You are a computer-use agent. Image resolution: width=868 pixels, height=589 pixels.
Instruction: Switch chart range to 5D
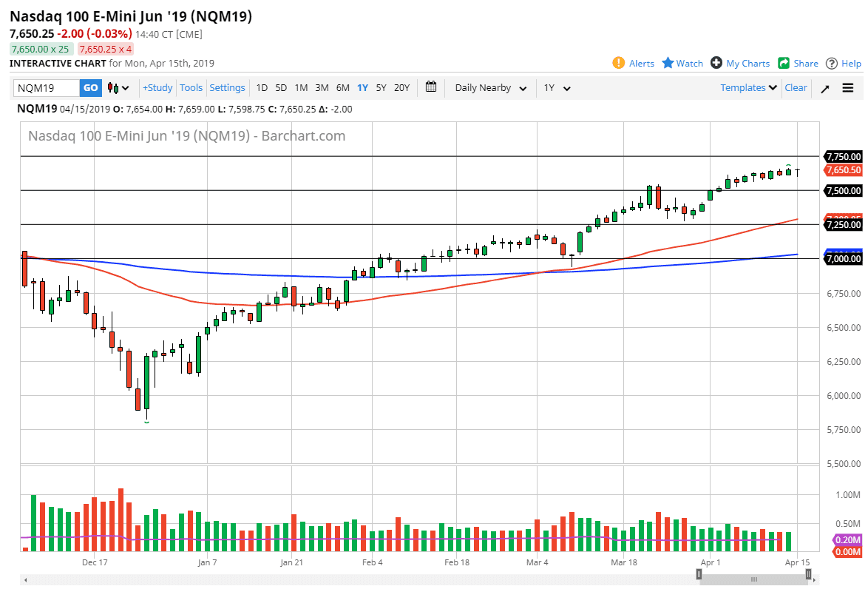pyautogui.click(x=281, y=87)
